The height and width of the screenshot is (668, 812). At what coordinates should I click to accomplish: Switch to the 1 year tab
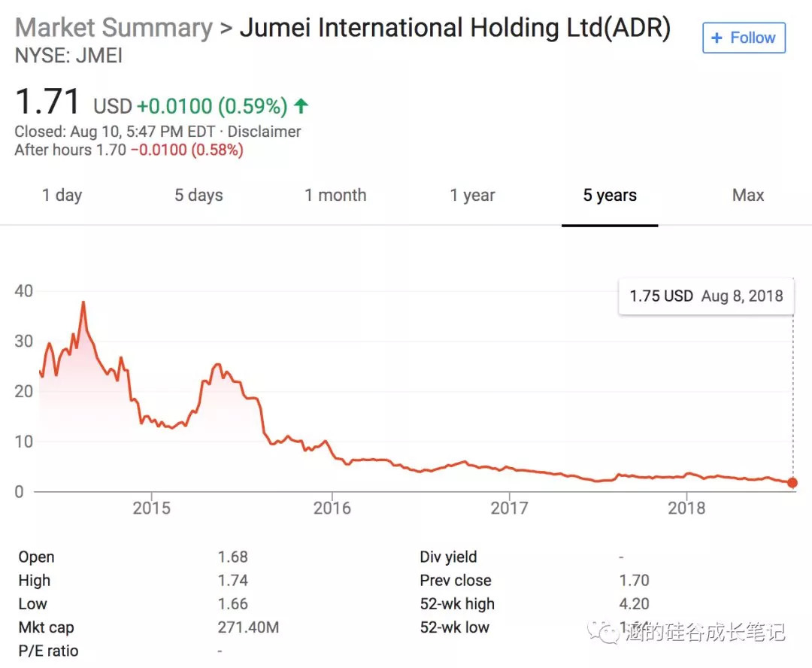[472, 196]
